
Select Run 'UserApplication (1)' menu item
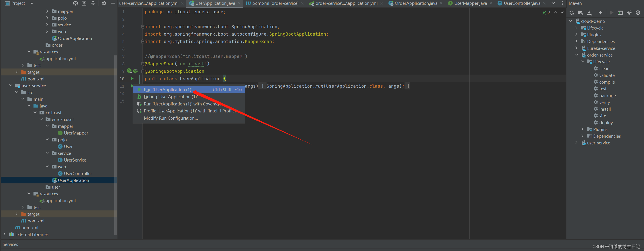[x=189, y=90]
